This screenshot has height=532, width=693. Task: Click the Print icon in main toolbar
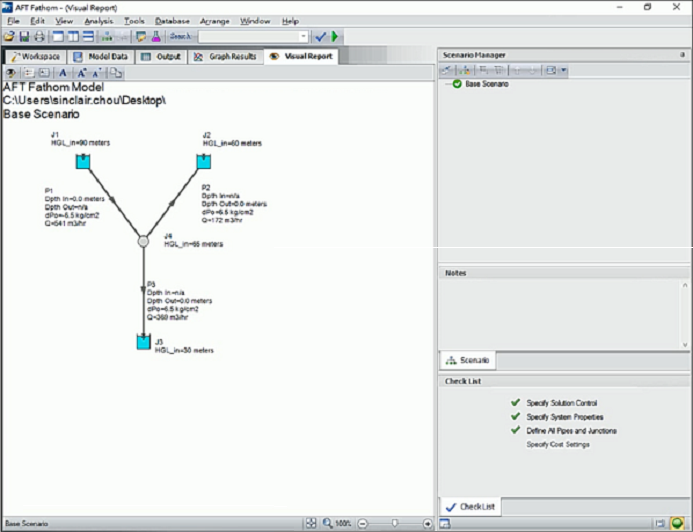39,37
